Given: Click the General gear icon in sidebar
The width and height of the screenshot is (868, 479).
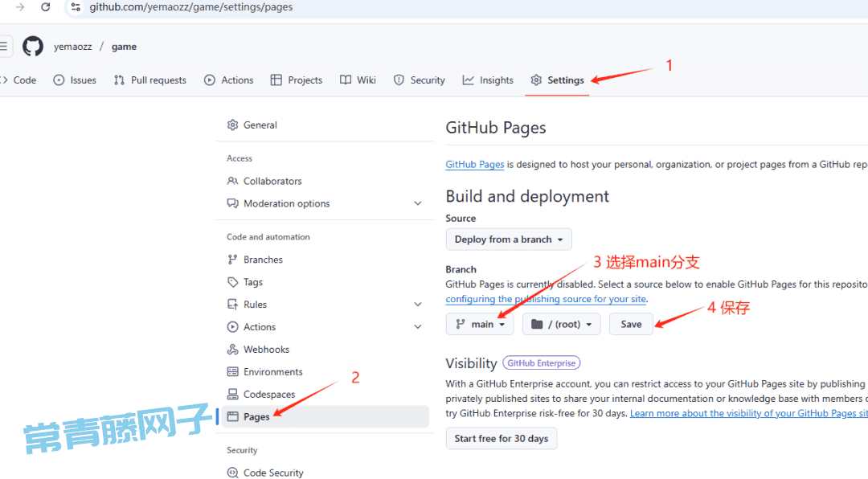Looking at the screenshot, I should [232, 125].
